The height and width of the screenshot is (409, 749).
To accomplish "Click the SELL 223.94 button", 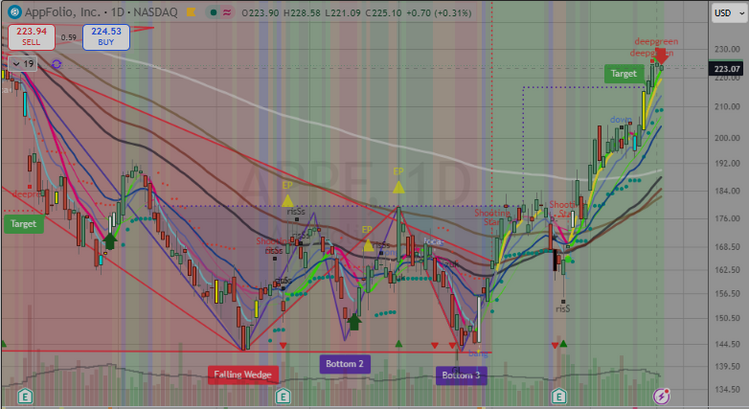I will click(x=32, y=37).
